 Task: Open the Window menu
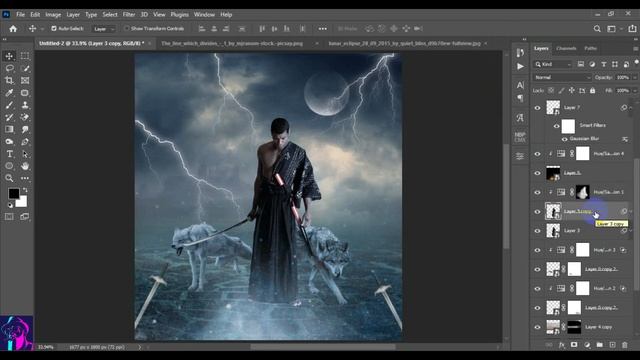tap(204, 14)
